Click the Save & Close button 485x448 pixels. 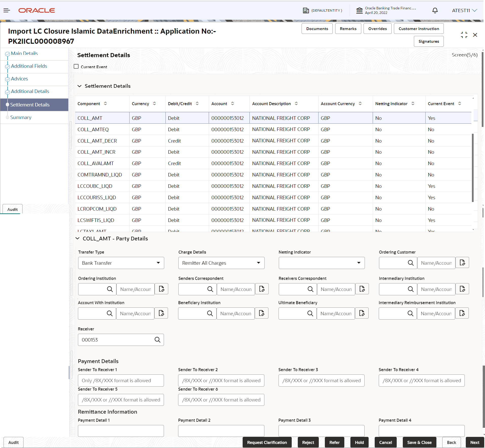click(419, 442)
